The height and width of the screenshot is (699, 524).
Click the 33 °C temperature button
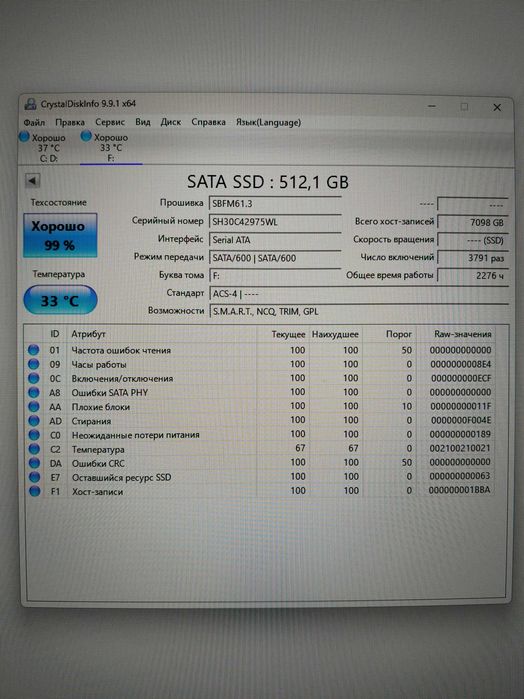click(60, 300)
